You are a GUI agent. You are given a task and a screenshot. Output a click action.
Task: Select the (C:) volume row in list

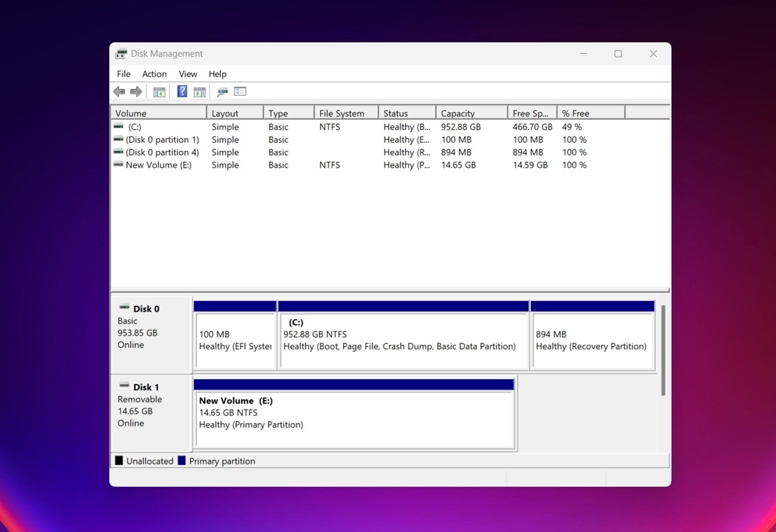click(x=135, y=127)
